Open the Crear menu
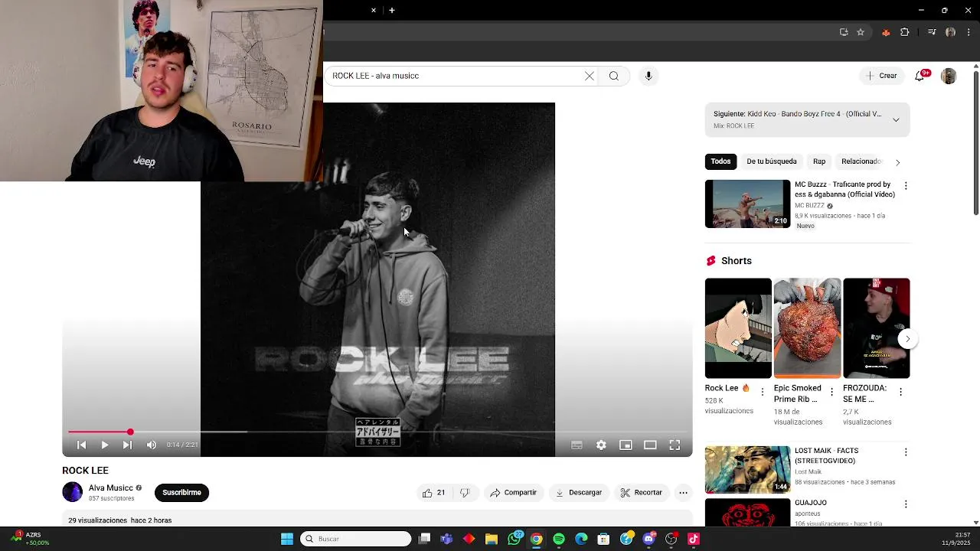980x551 pixels. point(881,76)
